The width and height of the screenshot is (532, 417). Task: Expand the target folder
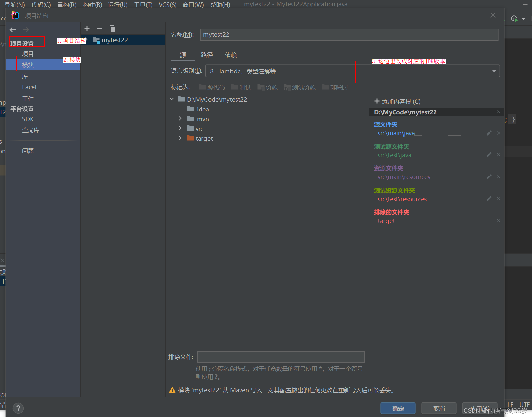coord(180,138)
